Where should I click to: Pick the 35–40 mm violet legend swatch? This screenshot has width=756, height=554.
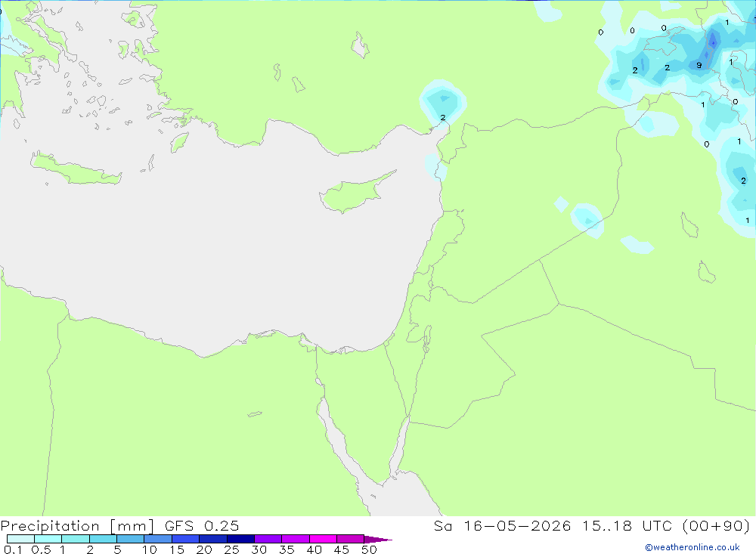pos(295,539)
